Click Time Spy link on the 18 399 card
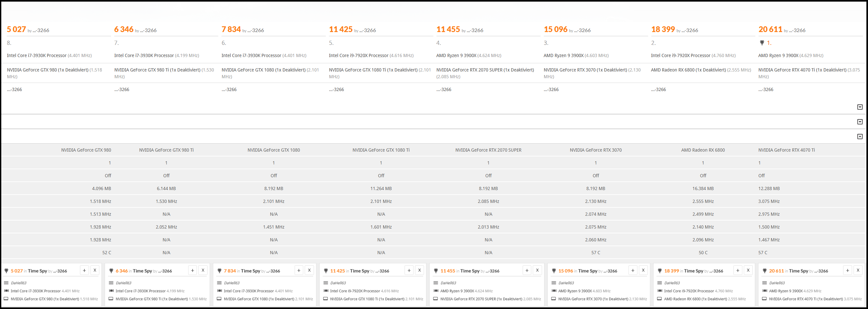868x309 pixels. [694, 271]
